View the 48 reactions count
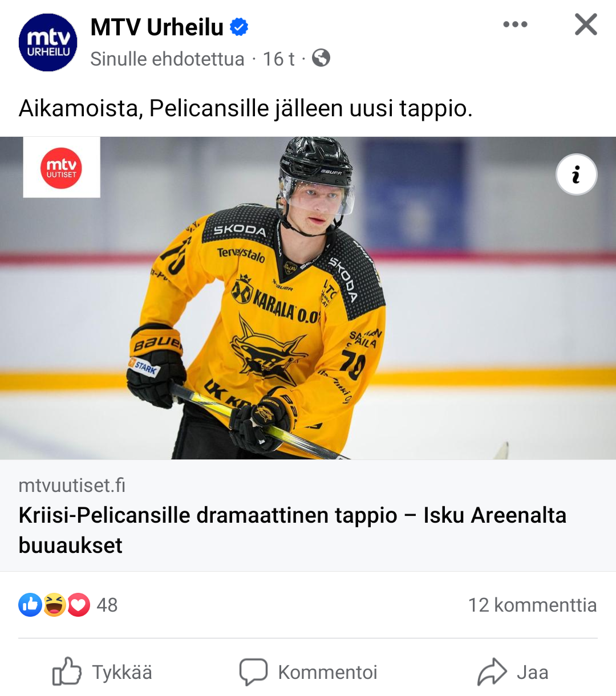 point(107,605)
